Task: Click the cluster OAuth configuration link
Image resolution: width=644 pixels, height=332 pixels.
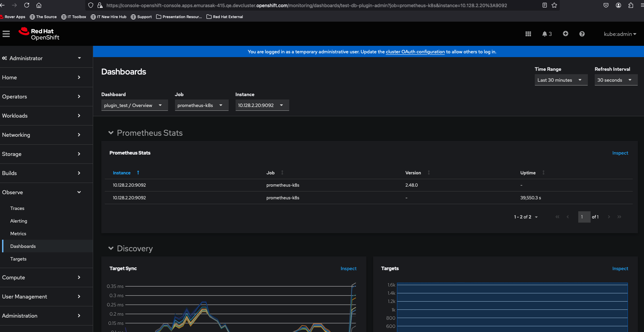Action: coord(415,52)
